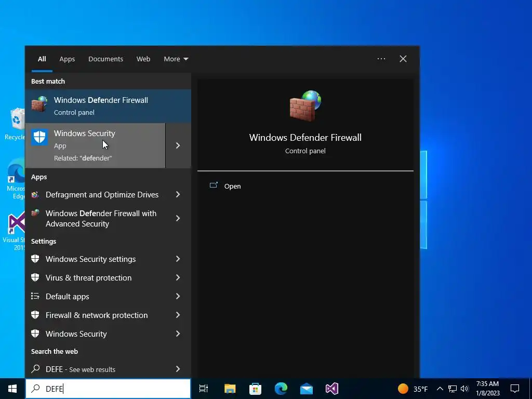Click the 35°F weather widget
Screen dimensions: 532x399
point(413,389)
